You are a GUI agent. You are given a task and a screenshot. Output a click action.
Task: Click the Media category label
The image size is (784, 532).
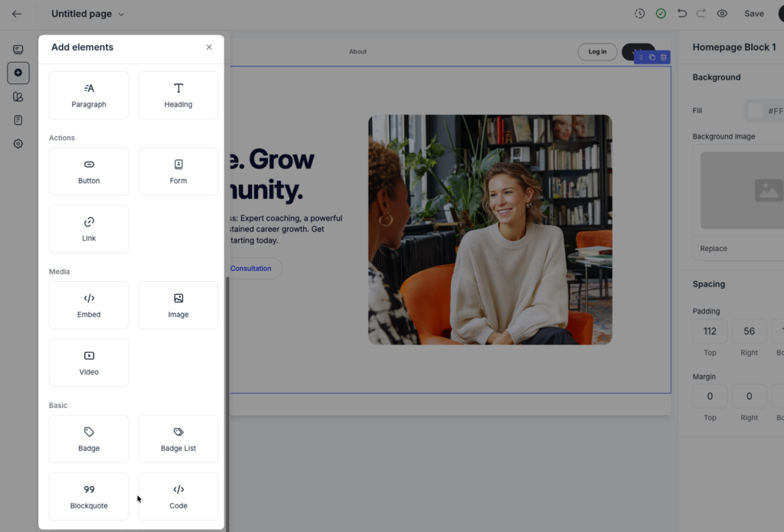pyautogui.click(x=60, y=272)
